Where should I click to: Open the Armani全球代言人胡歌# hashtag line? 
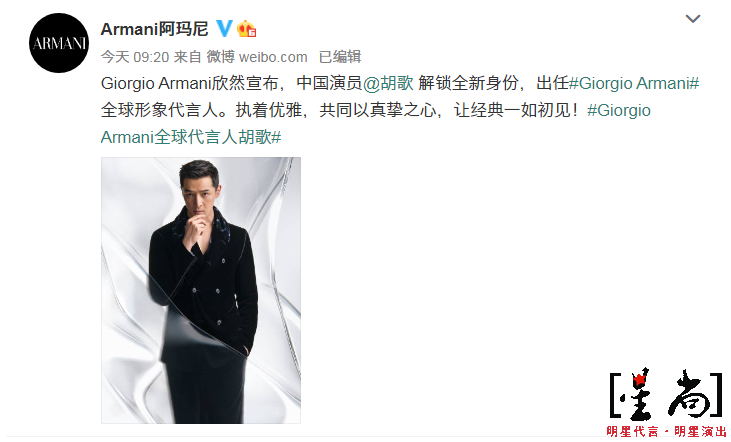191,137
